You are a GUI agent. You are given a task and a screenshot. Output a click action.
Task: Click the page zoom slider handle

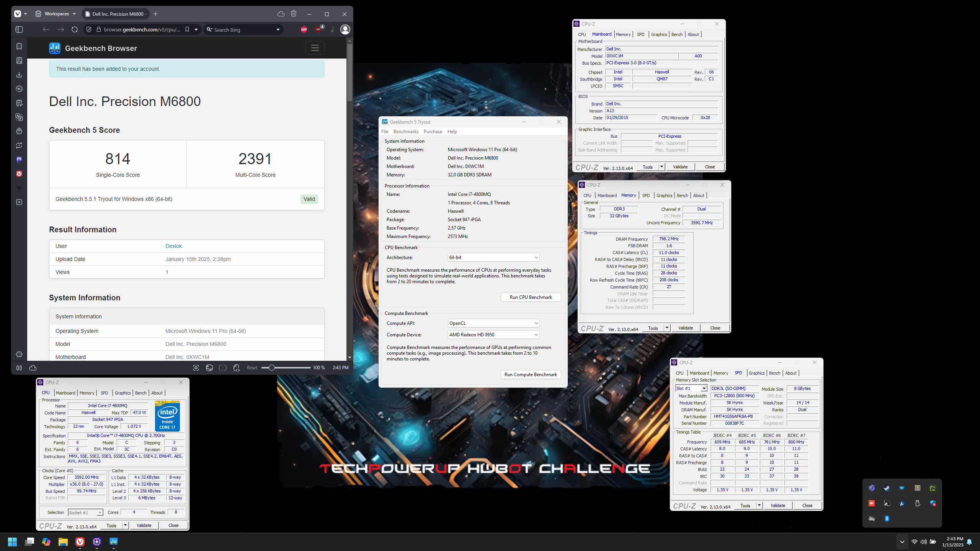click(x=271, y=368)
